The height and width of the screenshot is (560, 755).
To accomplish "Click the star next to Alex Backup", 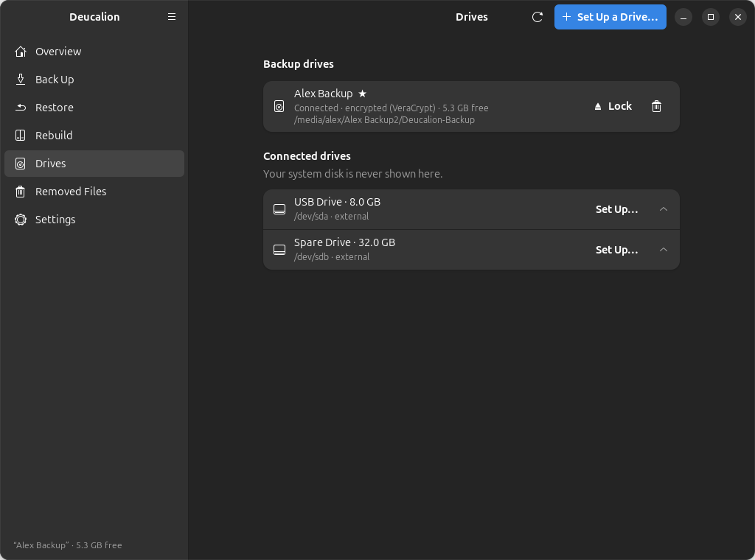I will pyautogui.click(x=363, y=94).
